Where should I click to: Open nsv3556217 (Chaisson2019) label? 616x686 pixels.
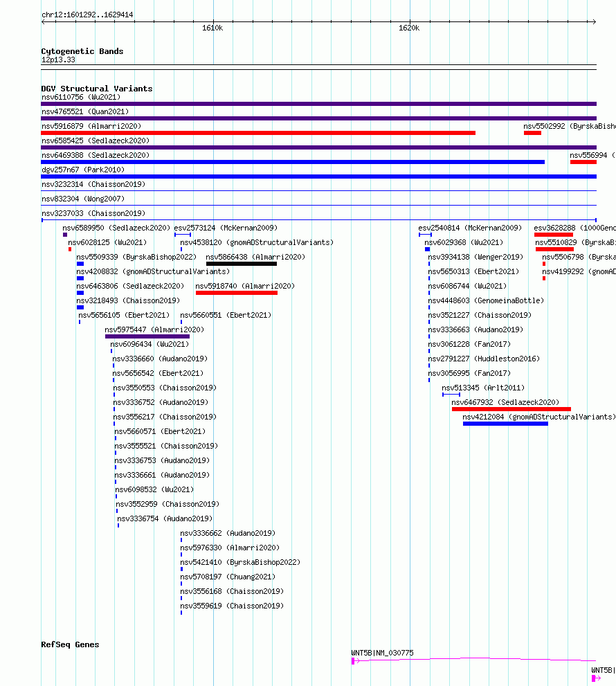pyautogui.click(x=165, y=417)
